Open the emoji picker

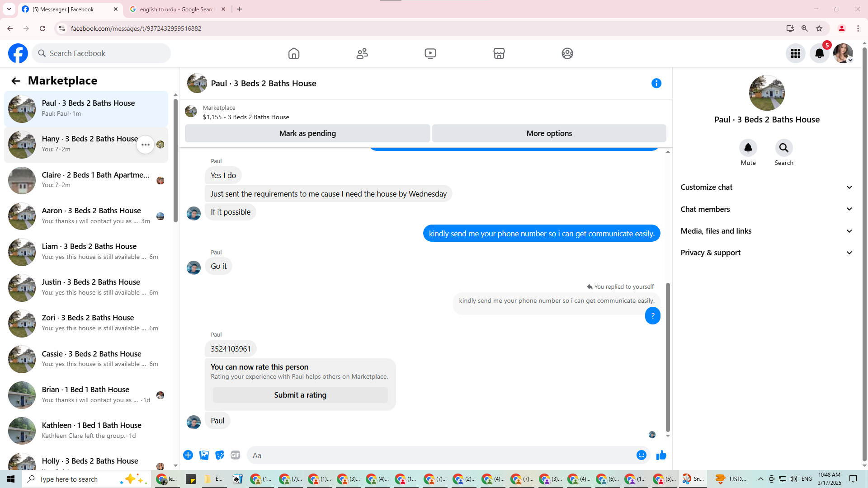(642, 455)
